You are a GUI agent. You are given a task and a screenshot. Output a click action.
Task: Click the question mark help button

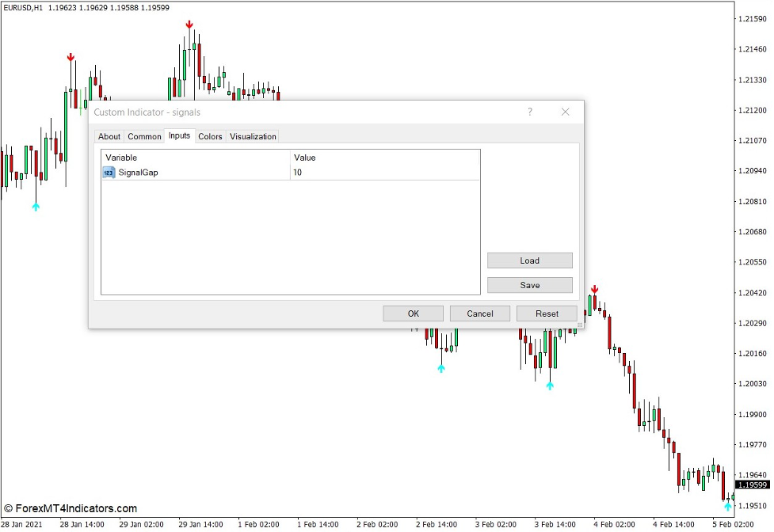coord(530,112)
